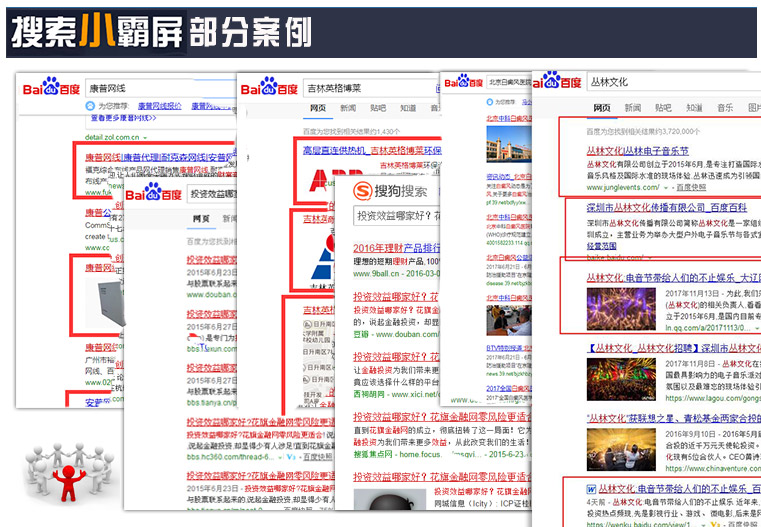Select 贴吧 tab in 丛林文化 window
The image size is (761, 527).
click(663, 108)
